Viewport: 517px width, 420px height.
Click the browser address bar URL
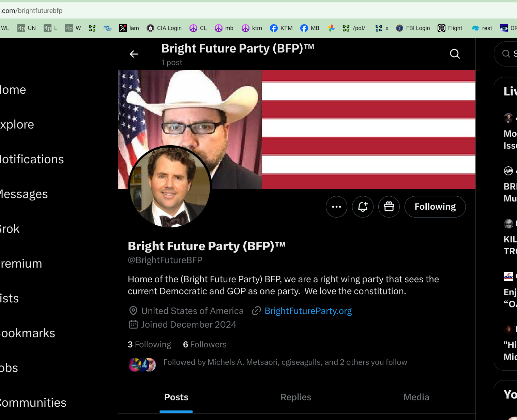click(x=31, y=11)
